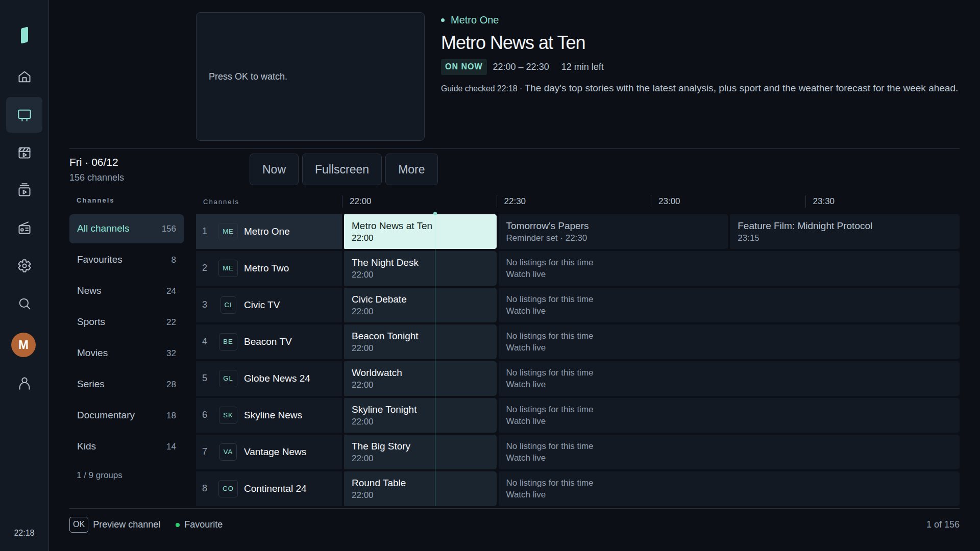Select the Sports channel group
980x551 pixels.
(x=126, y=322)
